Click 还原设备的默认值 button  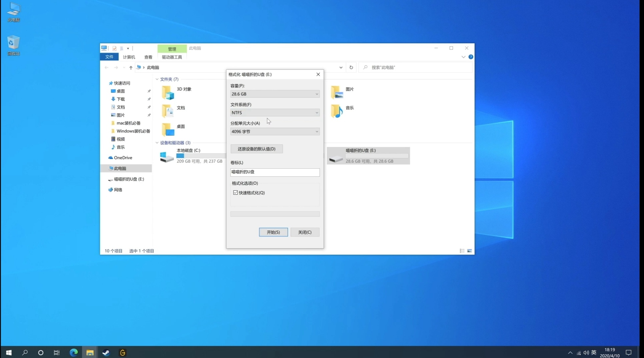pyautogui.click(x=256, y=149)
